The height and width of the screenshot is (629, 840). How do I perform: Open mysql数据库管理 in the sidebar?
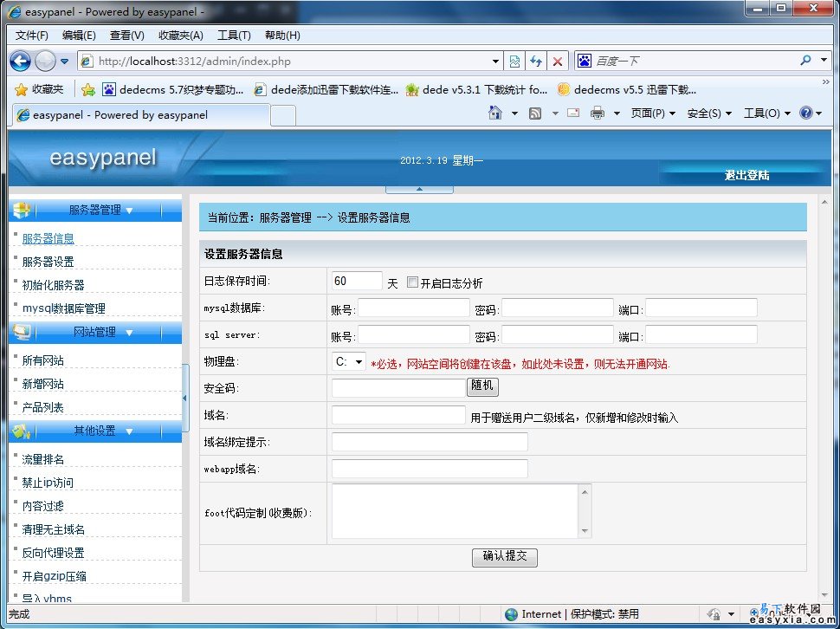(63, 308)
